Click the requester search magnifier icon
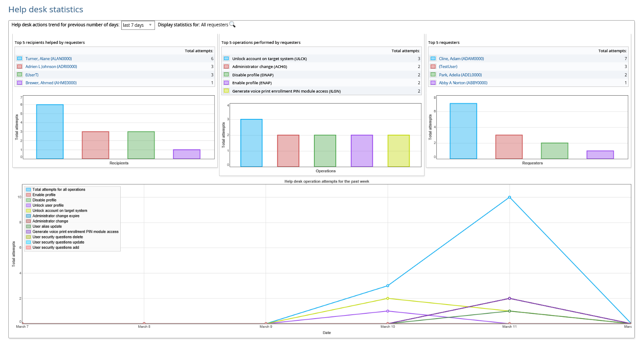 [x=232, y=25]
